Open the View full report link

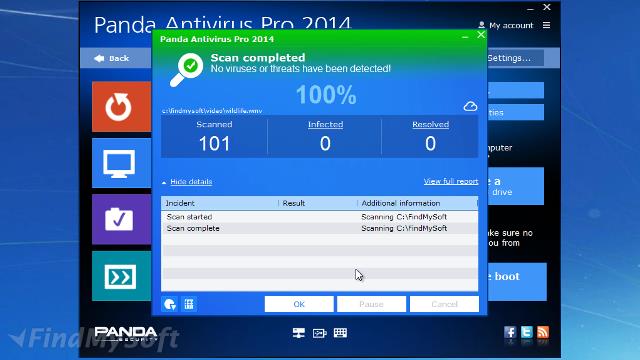451,181
